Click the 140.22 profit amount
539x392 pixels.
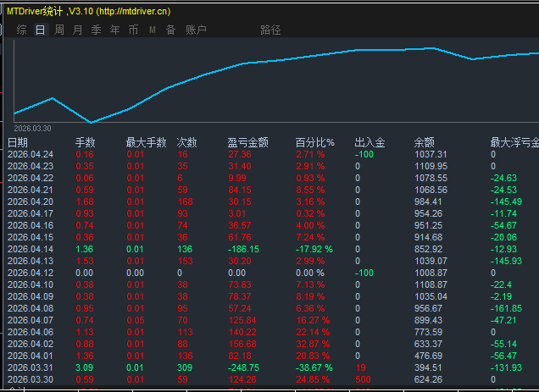[x=242, y=332]
